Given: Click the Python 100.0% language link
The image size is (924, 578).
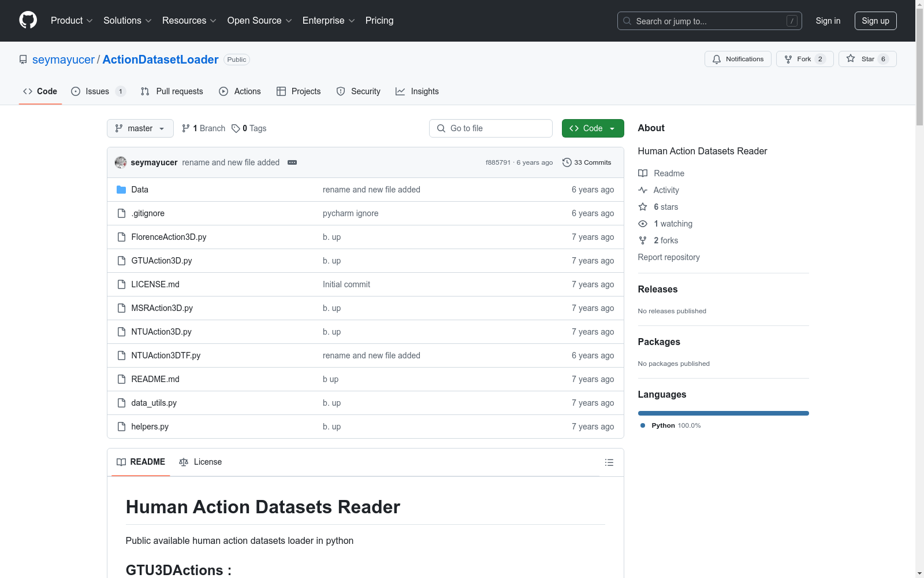Looking at the screenshot, I should click(x=670, y=425).
